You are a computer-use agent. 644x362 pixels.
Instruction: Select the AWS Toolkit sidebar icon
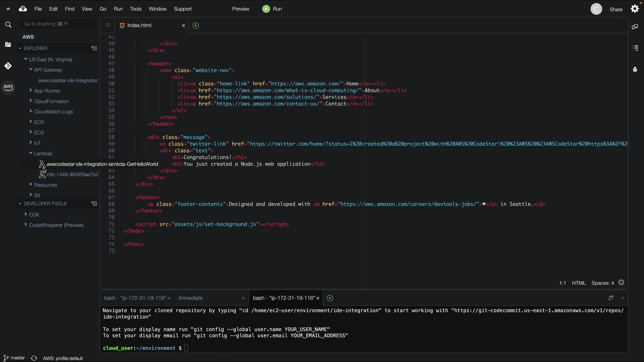tap(8, 87)
